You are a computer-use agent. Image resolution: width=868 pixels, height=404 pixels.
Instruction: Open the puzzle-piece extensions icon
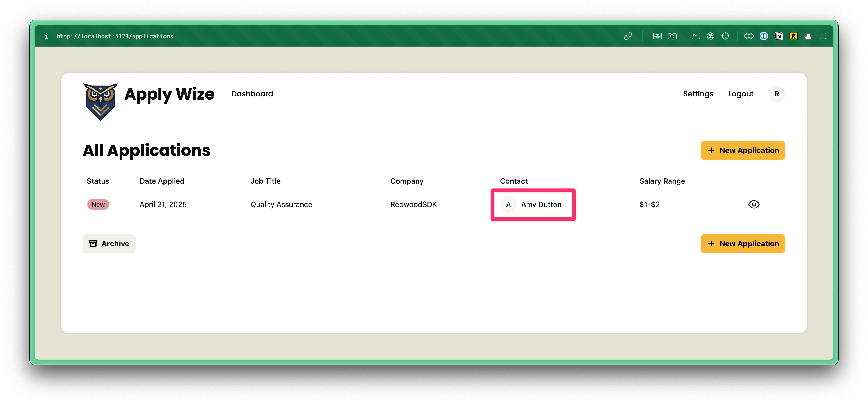(749, 36)
